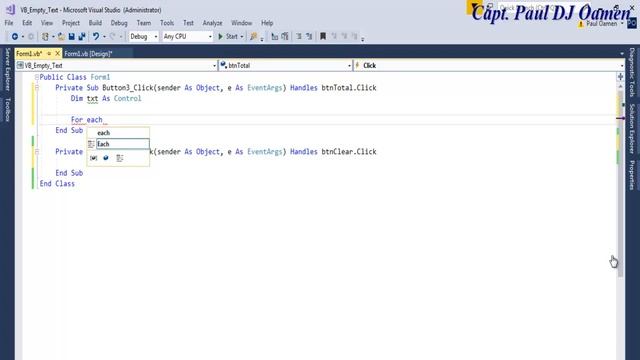The width and height of the screenshot is (640, 360).
Task: Collapse the btnClear click sub outline
Action: pyautogui.click(x=37, y=151)
